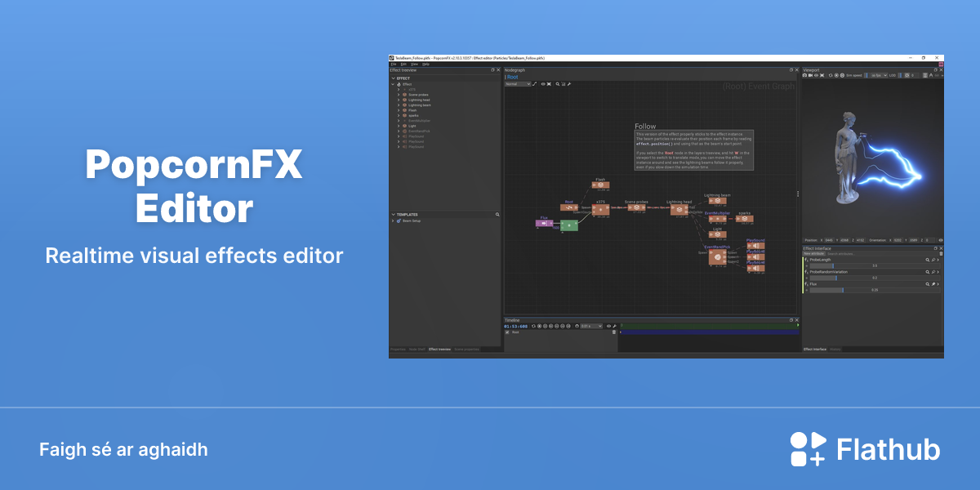Adjust the Flux attribute slider

point(875,290)
